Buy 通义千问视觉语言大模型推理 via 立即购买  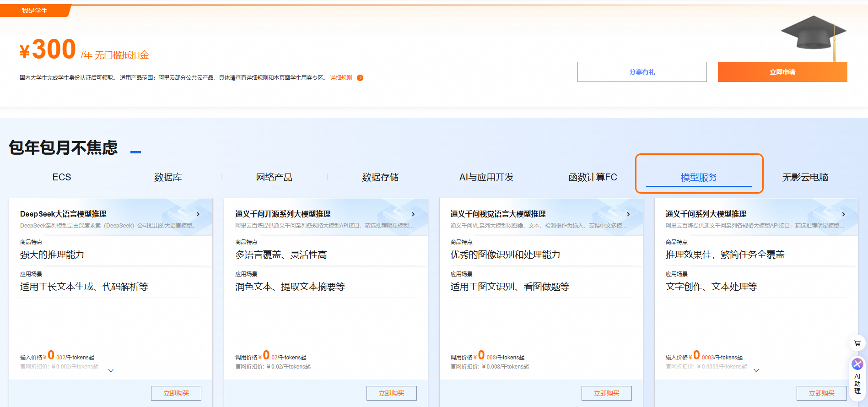606,393
